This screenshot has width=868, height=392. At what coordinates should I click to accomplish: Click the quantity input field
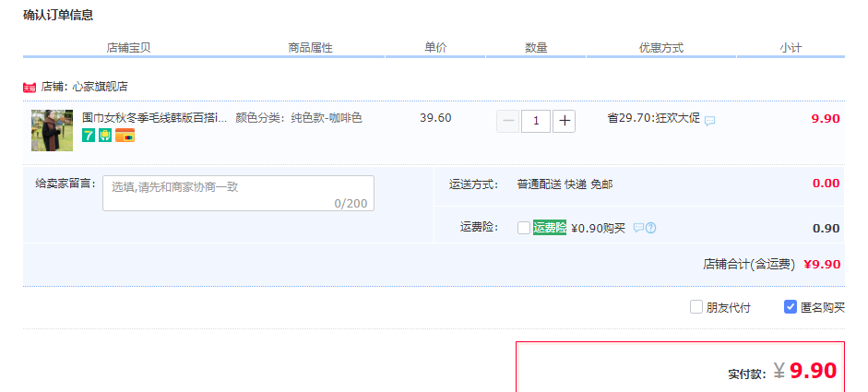[536, 121]
